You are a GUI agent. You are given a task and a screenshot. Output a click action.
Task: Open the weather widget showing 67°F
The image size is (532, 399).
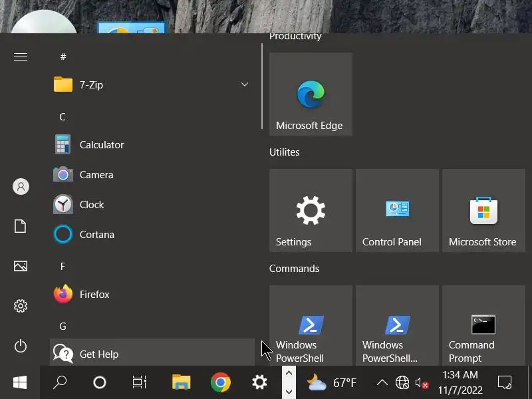point(331,383)
